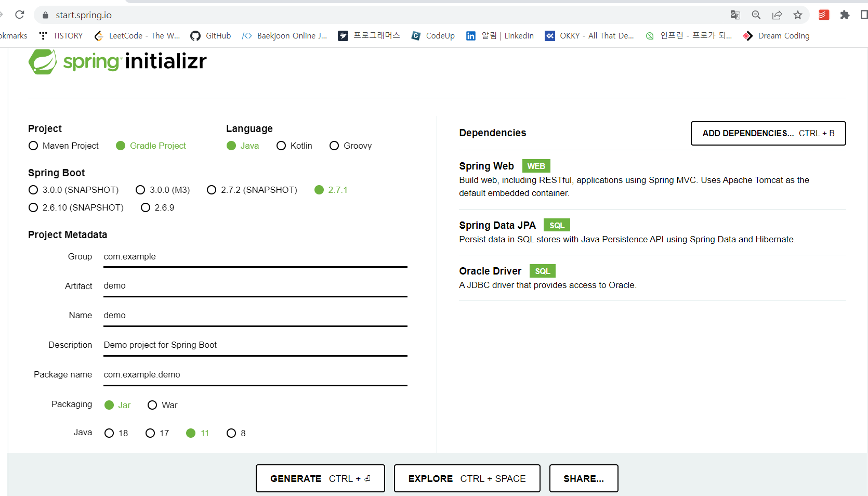868x496 pixels.
Task: Bookmark this page with the star icon
Action: (798, 15)
